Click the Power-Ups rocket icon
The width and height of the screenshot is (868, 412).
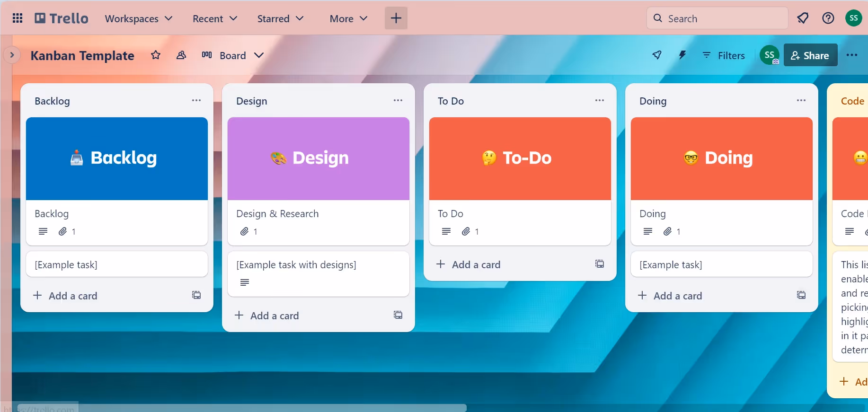coord(657,55)
